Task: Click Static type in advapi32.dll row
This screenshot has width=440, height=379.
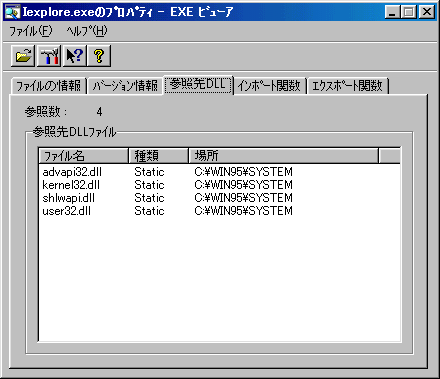Action: tap(149, 172)
